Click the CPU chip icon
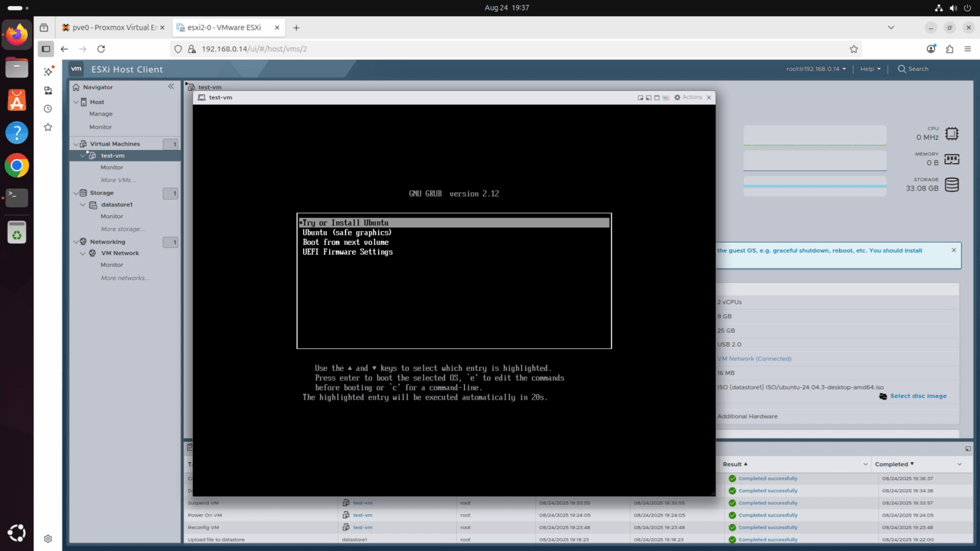Screen dimensions: 980x551 (x=952, y=134)
